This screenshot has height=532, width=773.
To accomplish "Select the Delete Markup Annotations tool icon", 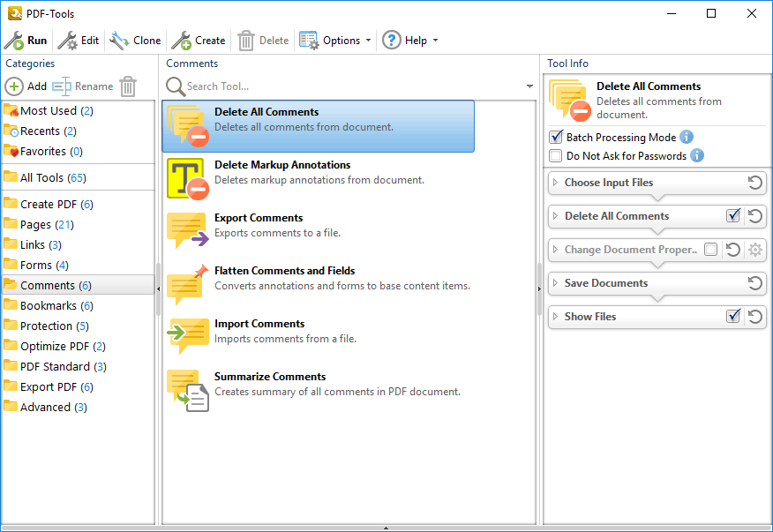I will pyautogui.click(x=188, y=178).
